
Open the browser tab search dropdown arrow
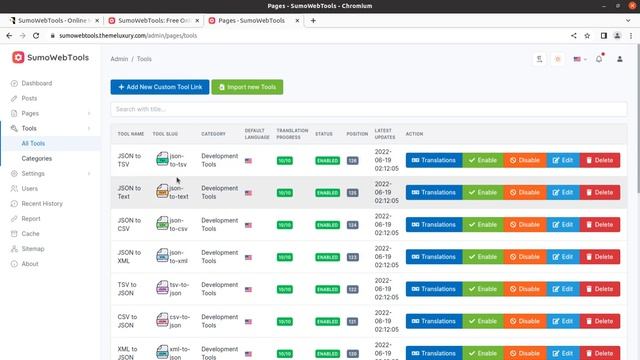628,20
